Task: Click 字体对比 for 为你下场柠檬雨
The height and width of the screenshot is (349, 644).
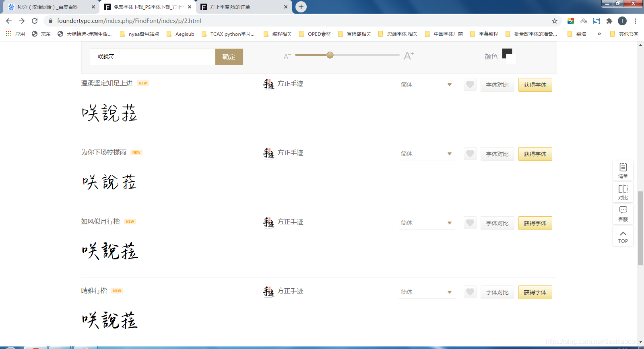Action: [497, 154]
